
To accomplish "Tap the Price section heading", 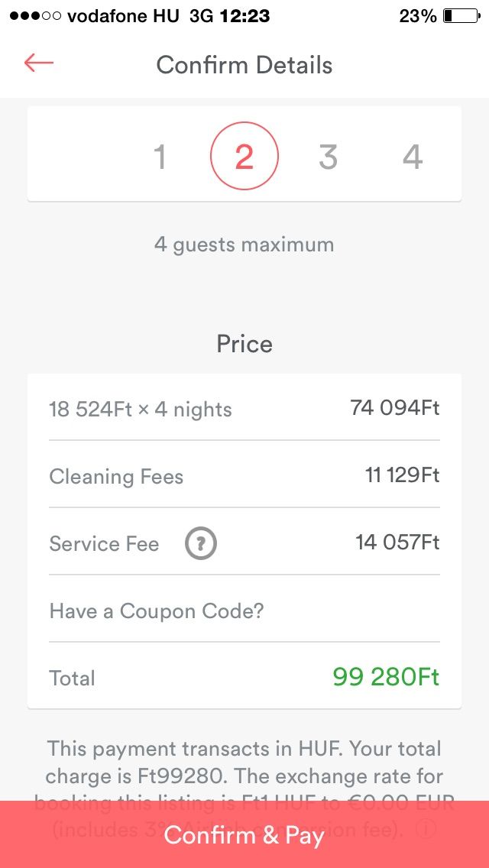I will pyautogui.click(x=244, y=344).
